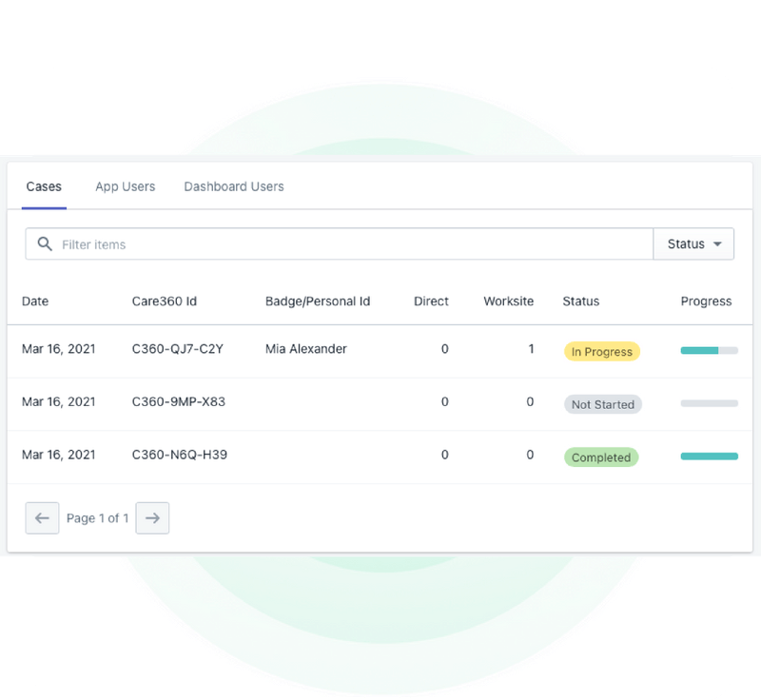761x700 pixels.
Task: Click the Care360 Id column header
Action: click(x=160, y=301)
